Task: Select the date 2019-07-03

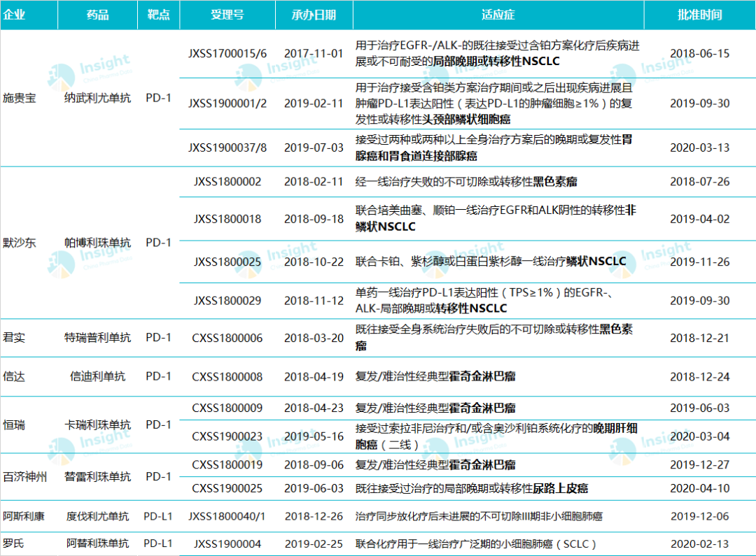Action: point(314,148)
